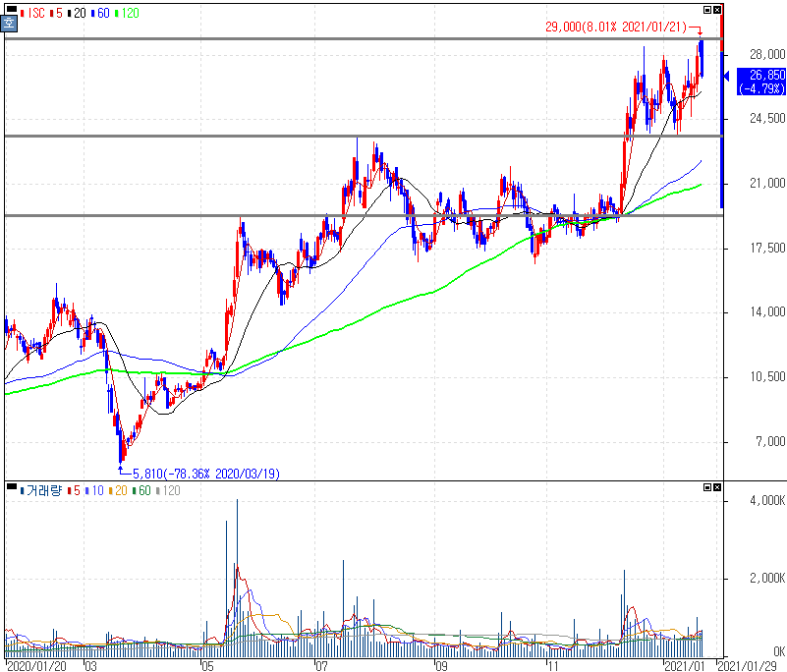
Task: Click the 28,000 price axis label
Action: coord(767,54)
